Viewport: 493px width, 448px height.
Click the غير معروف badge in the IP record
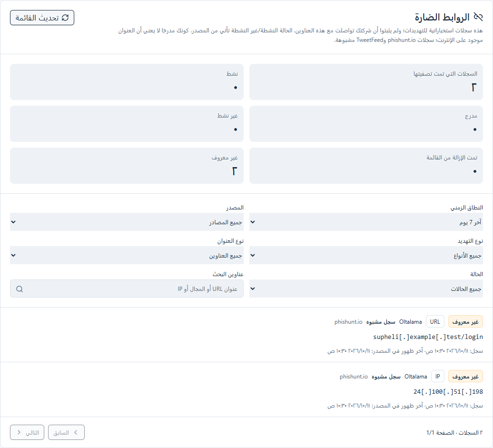[465, 376]
